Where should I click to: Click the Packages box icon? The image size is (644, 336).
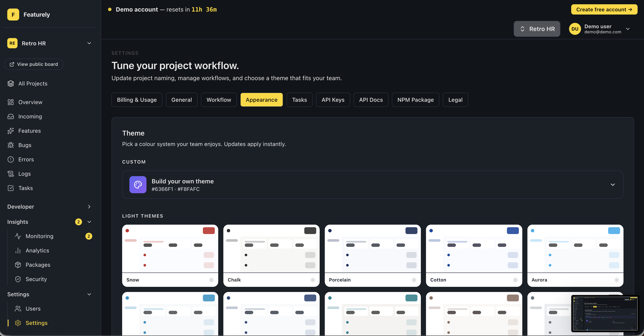click(x=18, y=265)
